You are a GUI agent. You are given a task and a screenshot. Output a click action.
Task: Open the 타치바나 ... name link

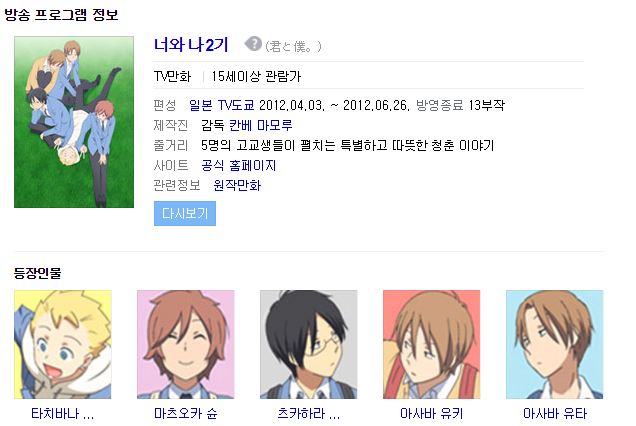(63, 414)
